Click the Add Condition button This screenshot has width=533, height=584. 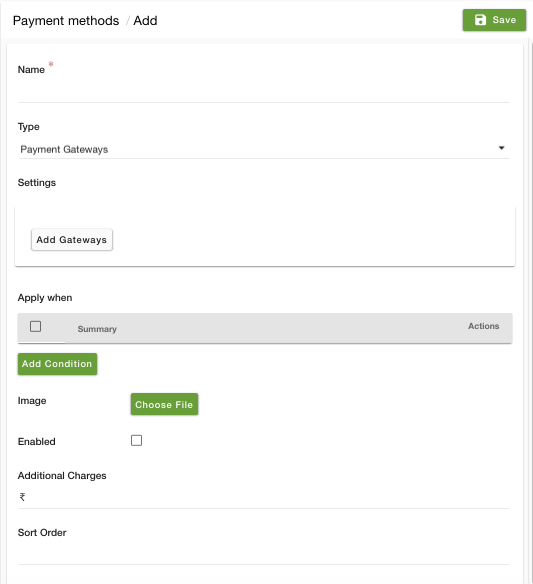coord(57,364)
